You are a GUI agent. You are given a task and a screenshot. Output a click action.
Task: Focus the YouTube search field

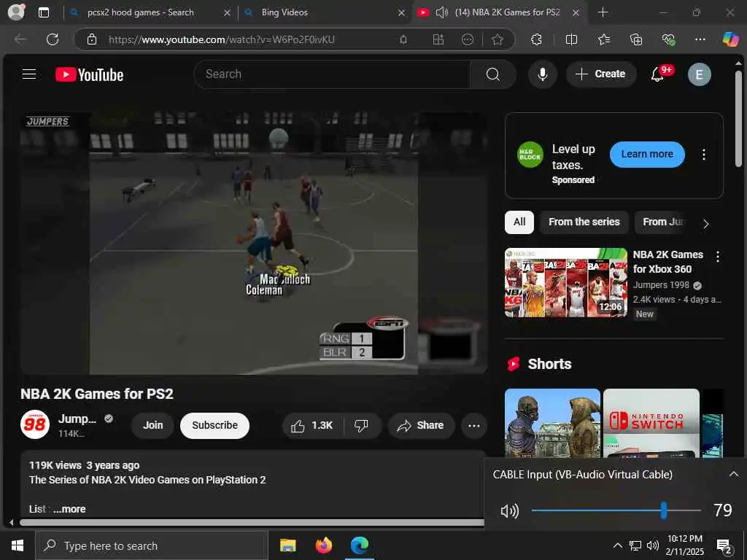tap(332, 74)
